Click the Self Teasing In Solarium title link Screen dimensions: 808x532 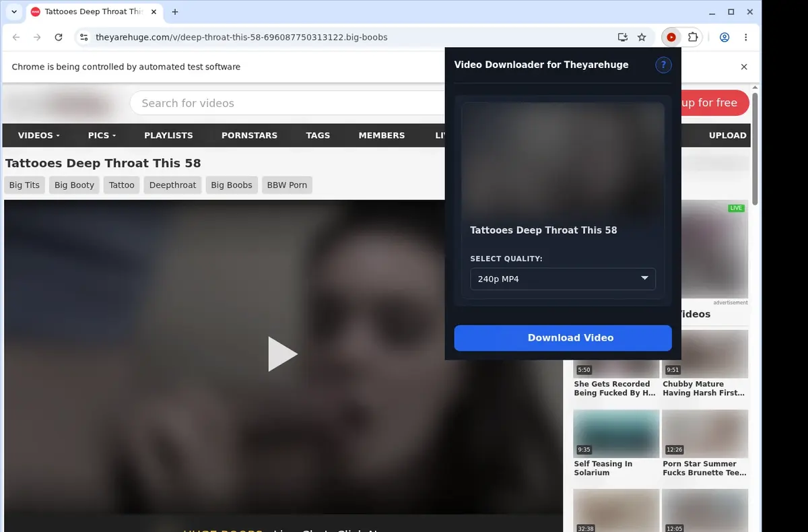pyautogui.click(x=603, y=468)
